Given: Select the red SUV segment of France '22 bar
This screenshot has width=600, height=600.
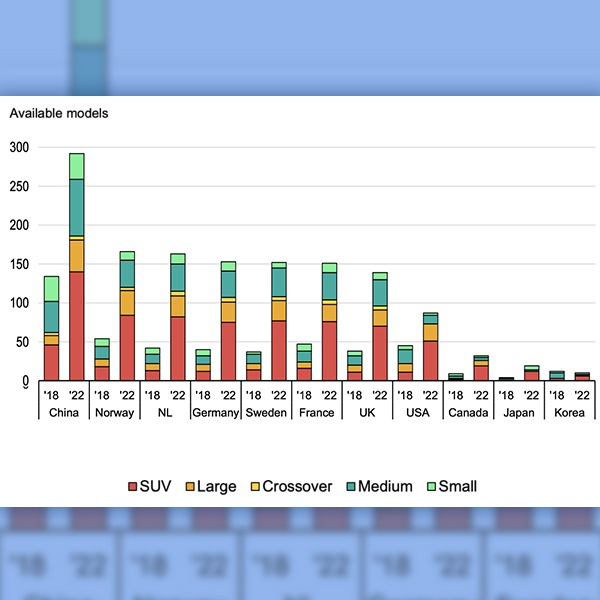Looking at the screenshot, I should tap(330, 350).
